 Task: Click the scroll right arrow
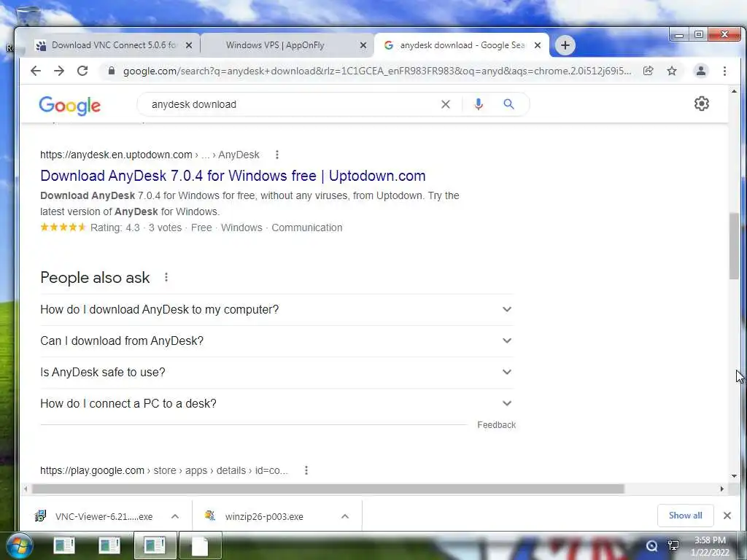point(721,489)
